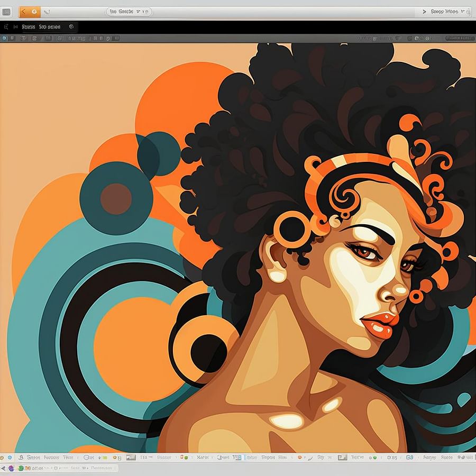This screenshot has height=476, width=476.
Task: Click the orange circle button beside back arrow
Action: click(x=34, y=11)
